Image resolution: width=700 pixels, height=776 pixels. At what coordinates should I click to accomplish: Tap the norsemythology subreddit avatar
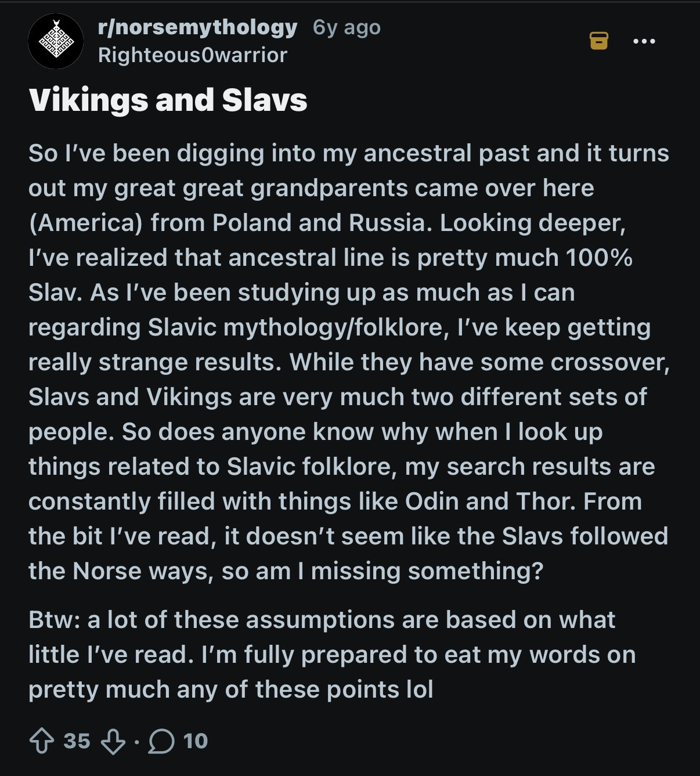(x=56, y=41)
